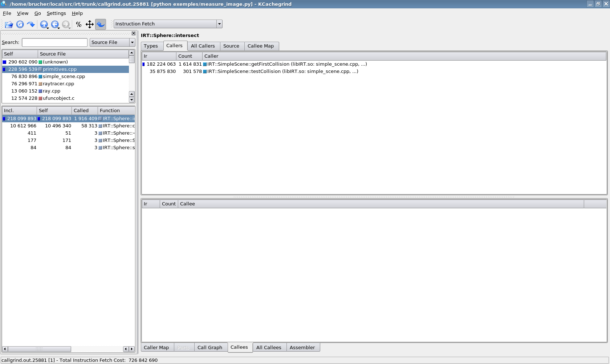This screenshot has width=610, height=364.
Task: Click the Up navigation arrow icon
Action: coord(44,24)
